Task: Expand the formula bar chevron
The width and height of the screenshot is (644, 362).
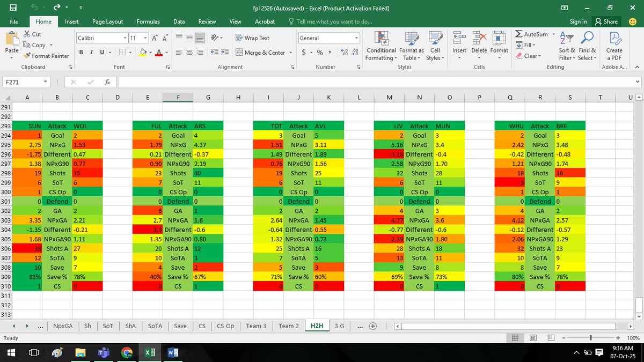Action: [x=637, y=82]
